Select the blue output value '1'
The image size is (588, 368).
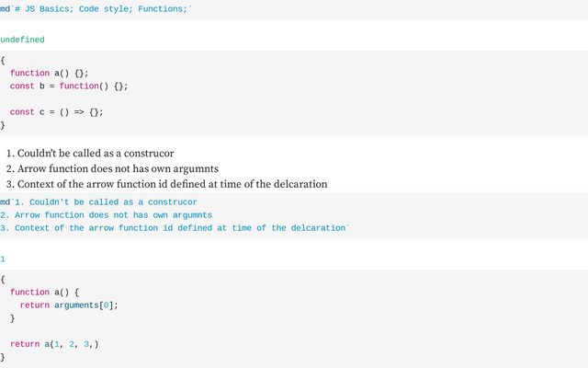(x=3, y=259)
